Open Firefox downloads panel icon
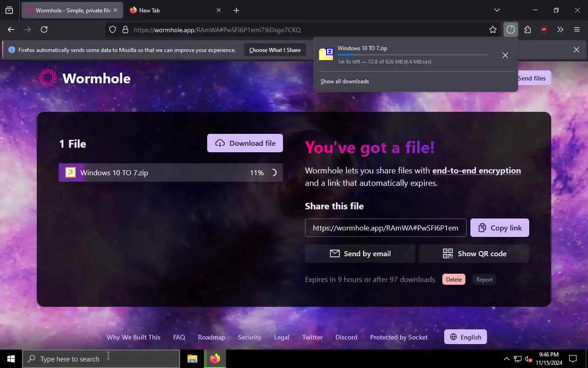This screenshot has height=368, width=588. click(x=511, y=29)
